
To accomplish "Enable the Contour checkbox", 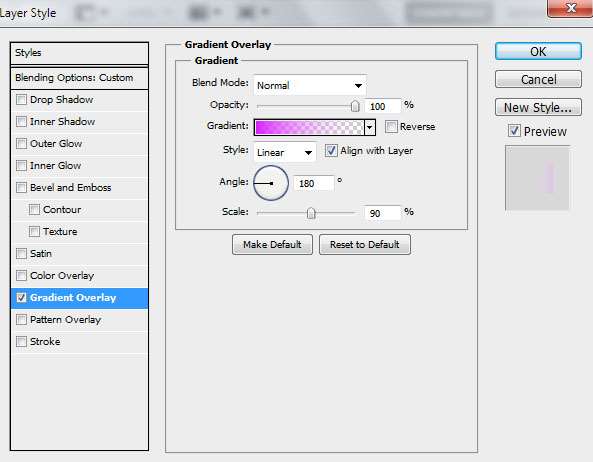I will [x=34, y=209].
